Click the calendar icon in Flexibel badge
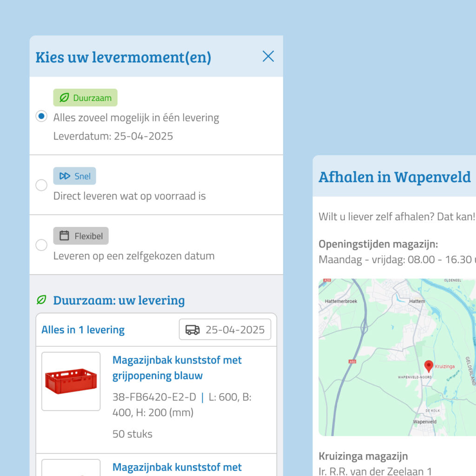 (x=64, y=236)
